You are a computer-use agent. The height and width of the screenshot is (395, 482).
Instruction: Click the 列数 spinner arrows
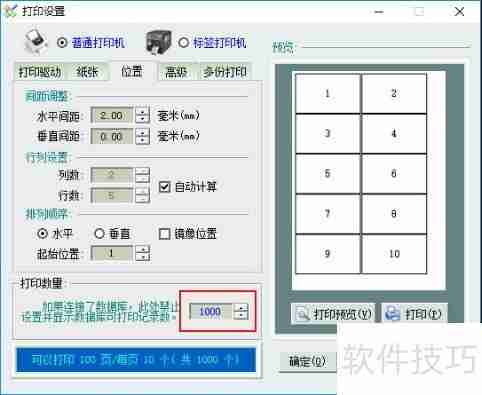[x=142, y=175]
